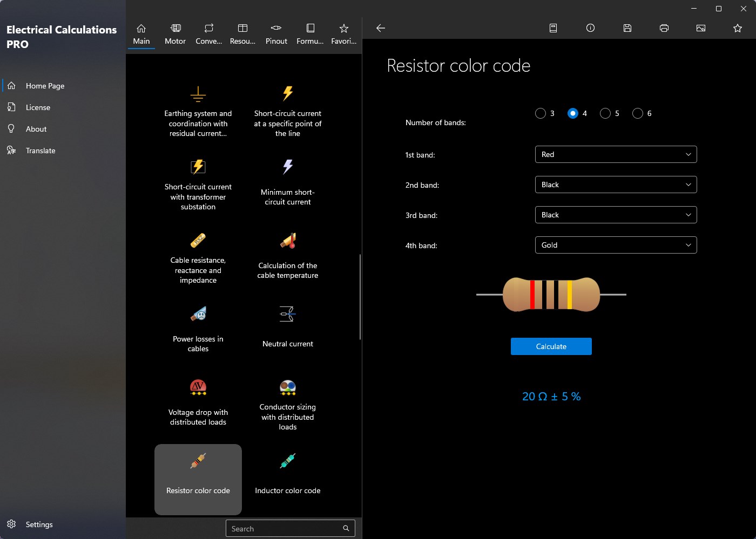Open Calculation of the cable temperature

[288, 258]
